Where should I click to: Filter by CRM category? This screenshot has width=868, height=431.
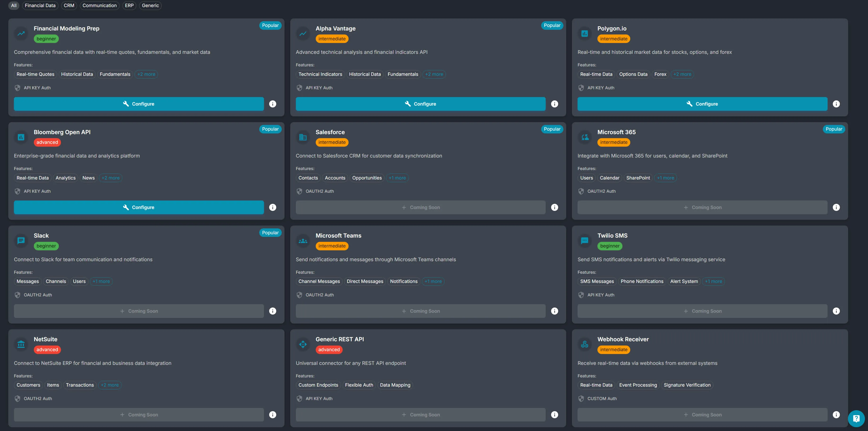pyautogui.click(x=69, y=5)
